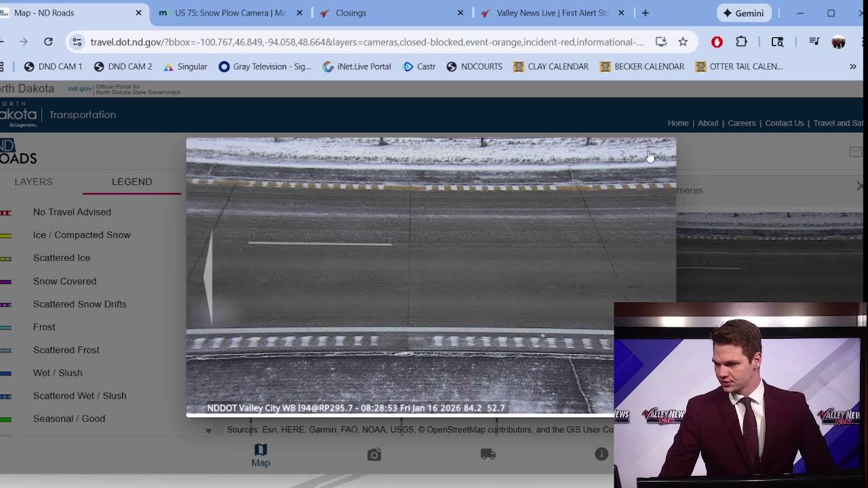Click the Scattered Wet / Slush legend entry
The image size is (868, 488).
click(79, 396)
